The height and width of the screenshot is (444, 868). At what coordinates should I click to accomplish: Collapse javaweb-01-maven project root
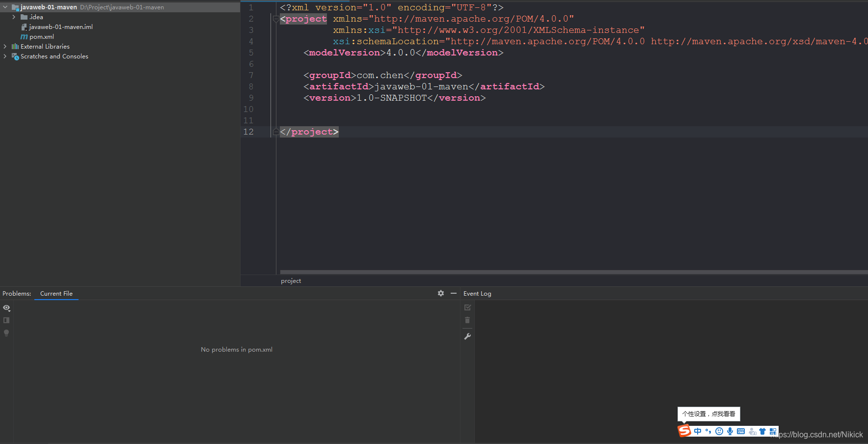5,7
